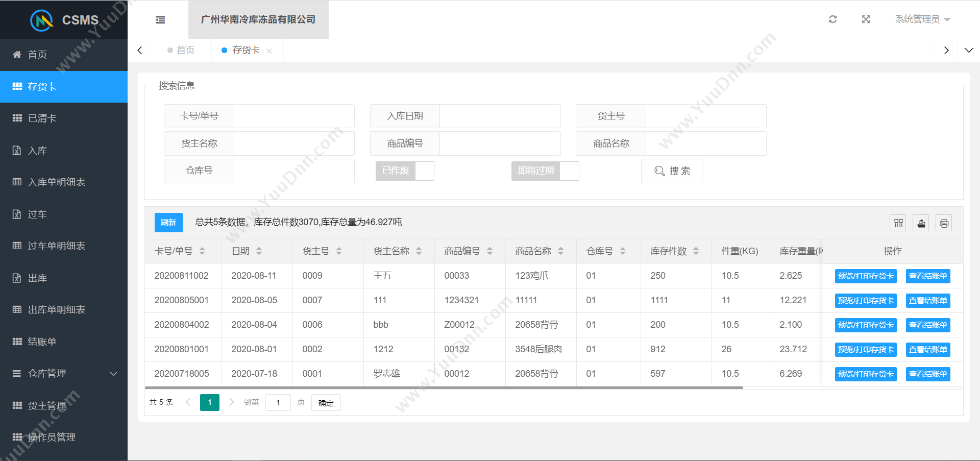
Task: Open 过车单明细表 in the sidebar
Action: pyautogui.click(x=64, y=246)
